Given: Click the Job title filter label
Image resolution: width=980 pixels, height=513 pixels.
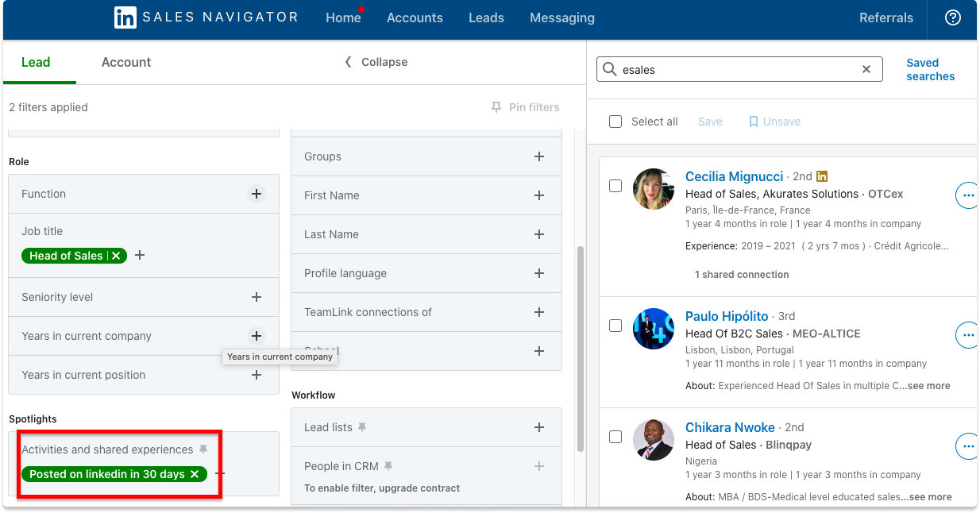Looking at the screenshot, I should [42, 231].
